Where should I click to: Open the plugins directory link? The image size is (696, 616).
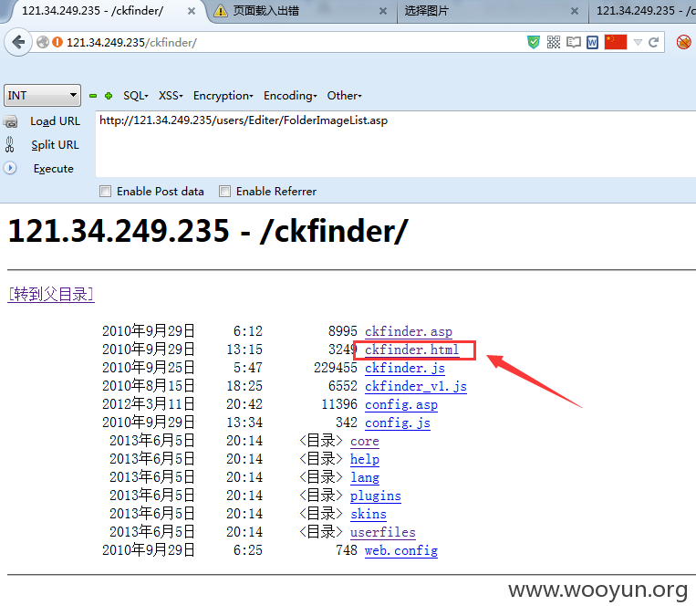(376, 496)
